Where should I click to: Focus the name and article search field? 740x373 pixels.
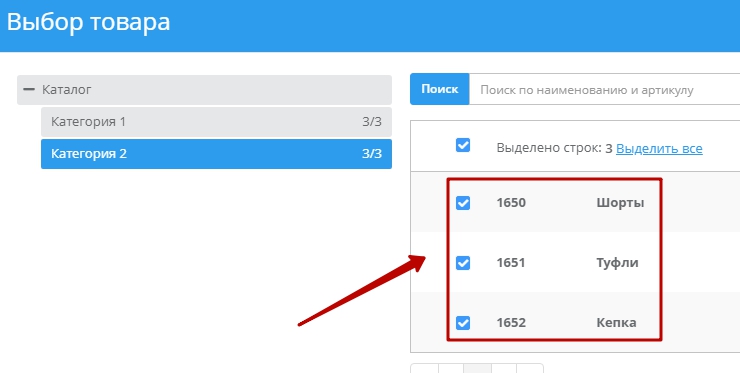[605, 89]
